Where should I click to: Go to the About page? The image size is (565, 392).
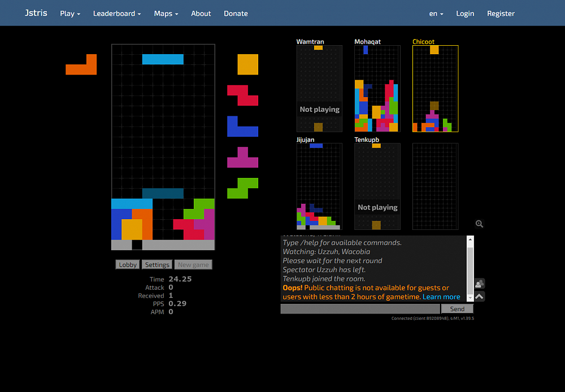[x=201, y=14]
